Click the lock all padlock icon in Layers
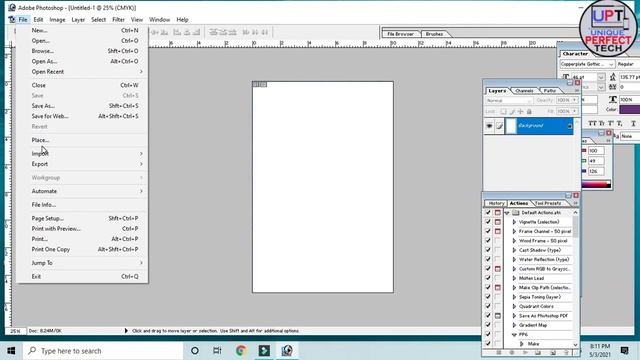This screenshot has height=360, width=640. [529, 111]
